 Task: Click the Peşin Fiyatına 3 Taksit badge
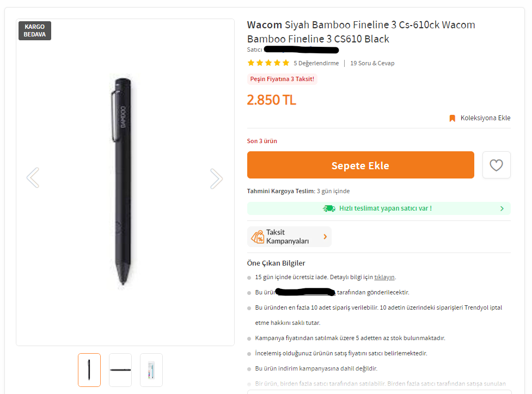click(282, 79)
